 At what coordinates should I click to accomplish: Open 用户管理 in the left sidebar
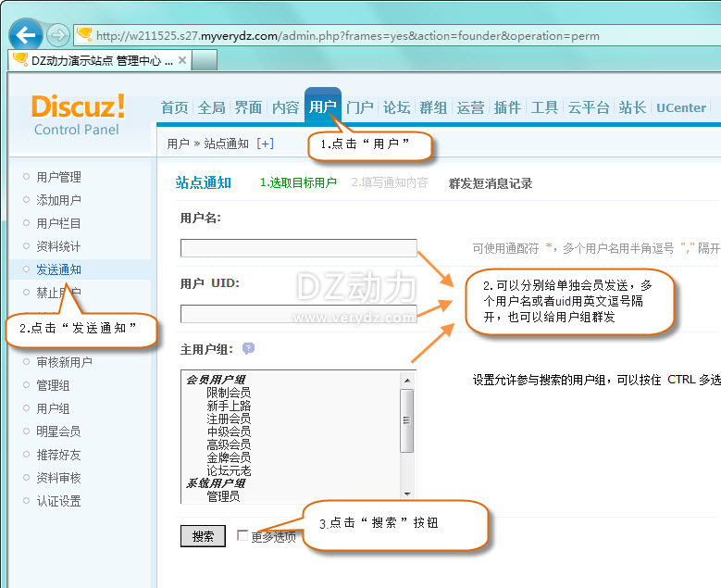pyautogui.click(x=59, y=177)
